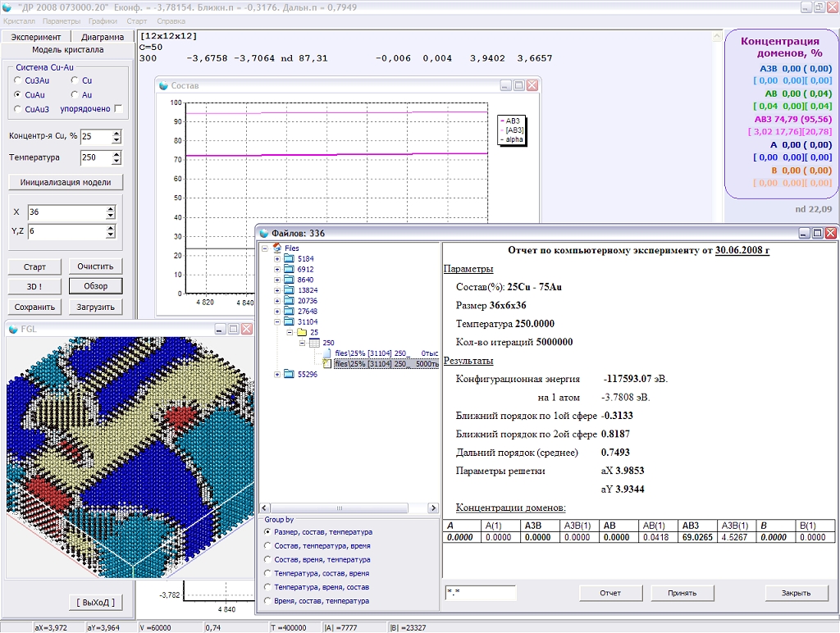This screenshot has height=633, width=840.
Task: Click the Принять button
Action: [682, 593]
